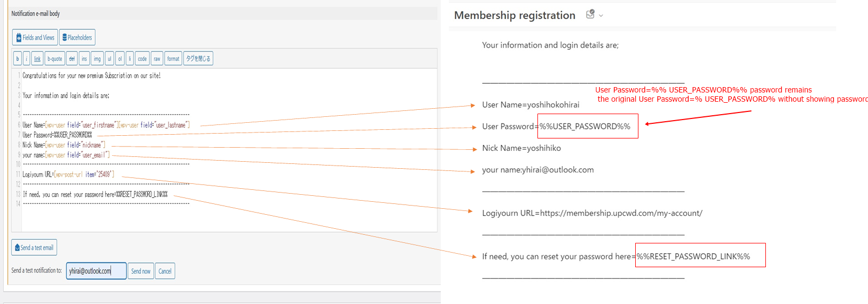The width and height of the screenshot is (868, 304).
Task: Insert an image with the img button
Action: click(x=97, y=58)
